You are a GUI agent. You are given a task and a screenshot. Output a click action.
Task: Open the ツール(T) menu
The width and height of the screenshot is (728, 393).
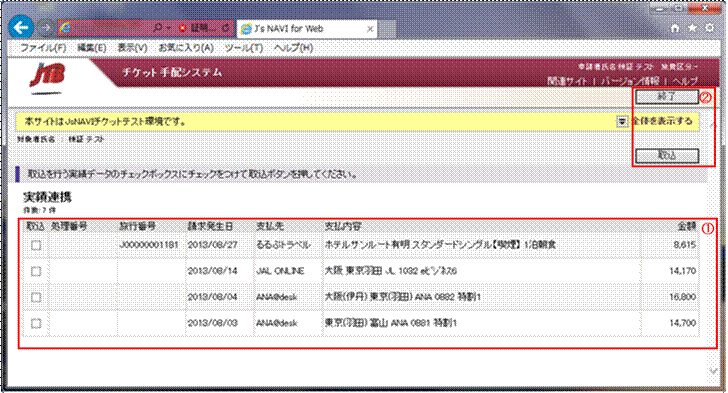pyautogui.click(x=244, y=47)
